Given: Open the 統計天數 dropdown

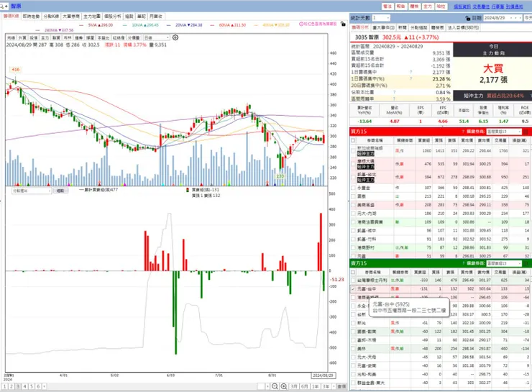Looking at the screenshot, I should (x=381, y=18).
